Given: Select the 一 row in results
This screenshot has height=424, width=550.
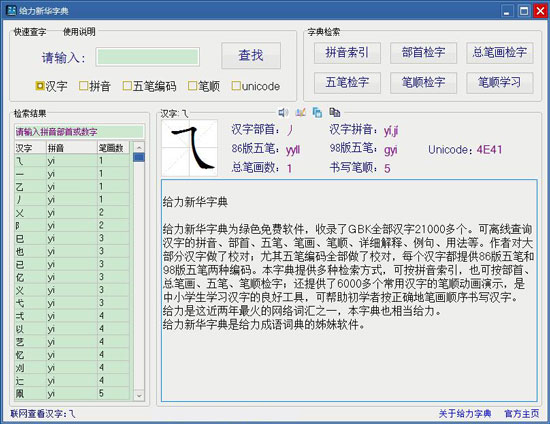Looking at the screenshot, I should [x=72, y=174].
